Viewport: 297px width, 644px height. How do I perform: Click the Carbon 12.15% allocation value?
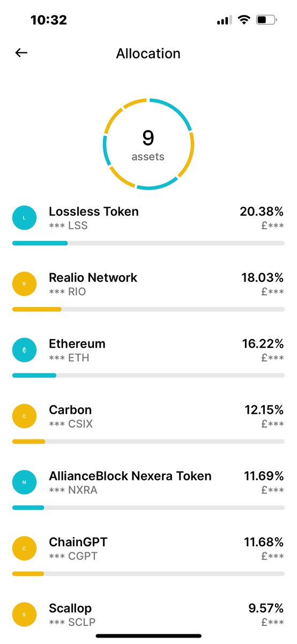point(263,410)
